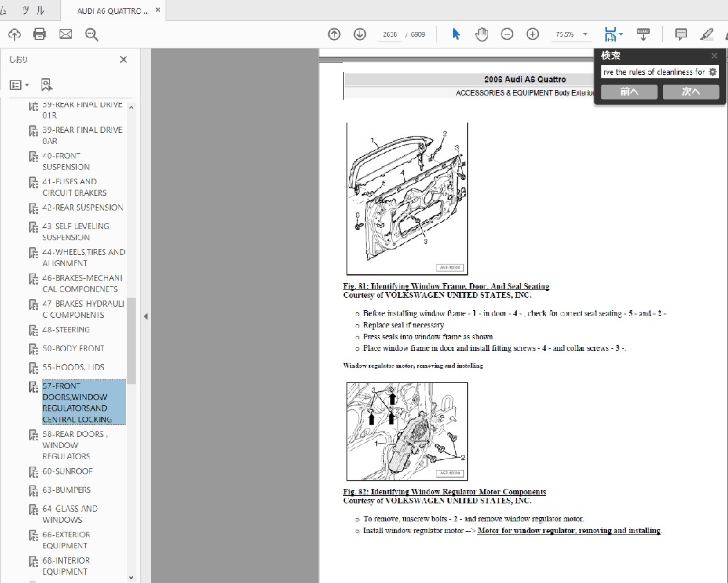Select the arrow selection tool
This screenshot has height=583, width=728.
(456, 35)
